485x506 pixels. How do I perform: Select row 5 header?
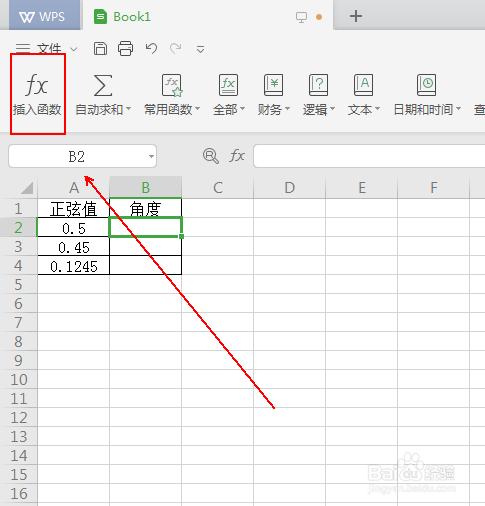(19, 285)
